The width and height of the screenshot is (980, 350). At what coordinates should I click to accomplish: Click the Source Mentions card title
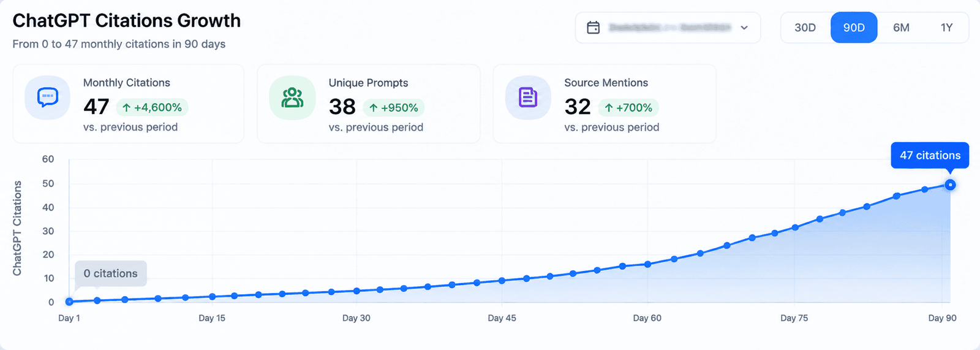point(606,83)
